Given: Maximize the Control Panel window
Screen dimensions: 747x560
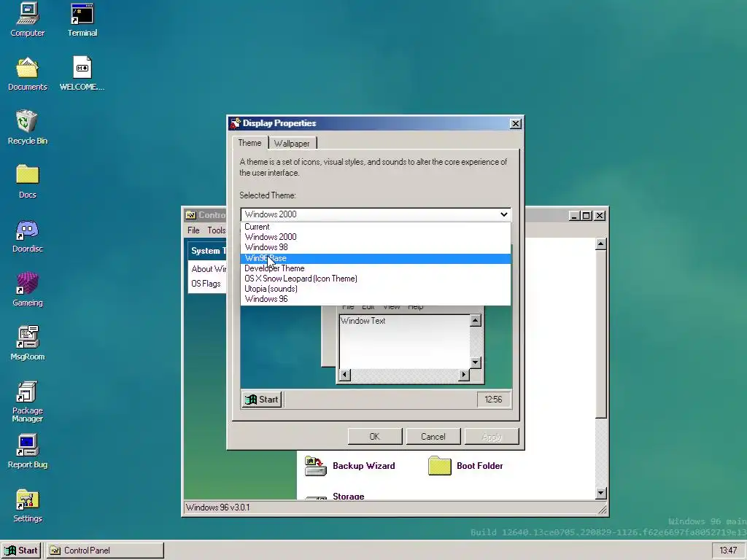Looking at the screenshot, I should (587, 216).
